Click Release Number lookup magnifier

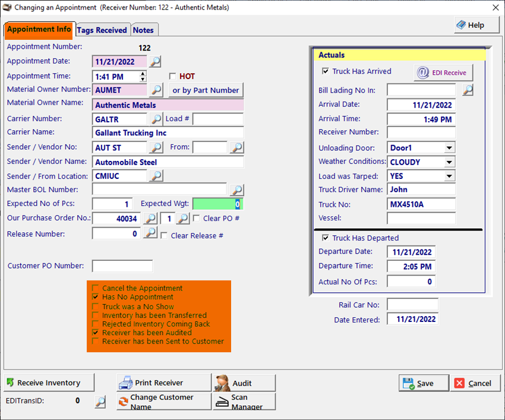(x=151, y=233)
